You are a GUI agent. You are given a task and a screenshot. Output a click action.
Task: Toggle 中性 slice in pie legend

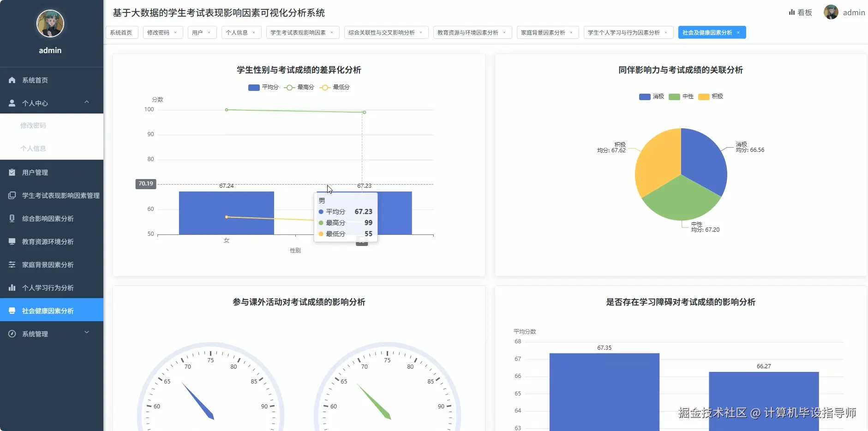point(681,96)
